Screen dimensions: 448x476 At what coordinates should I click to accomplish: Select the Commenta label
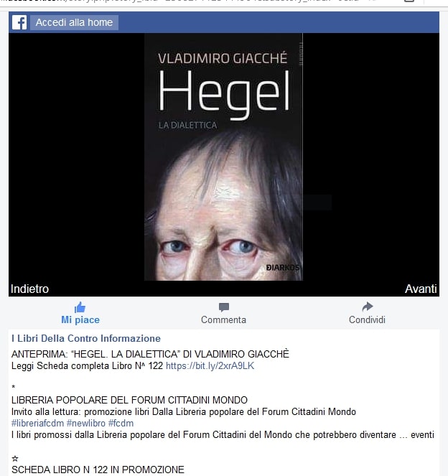224,319
